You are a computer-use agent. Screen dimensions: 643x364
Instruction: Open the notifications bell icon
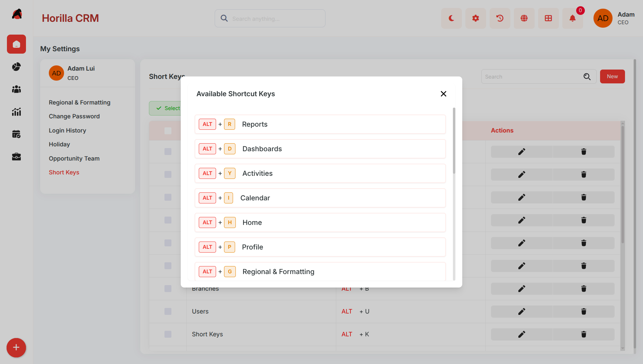(572, 18)
